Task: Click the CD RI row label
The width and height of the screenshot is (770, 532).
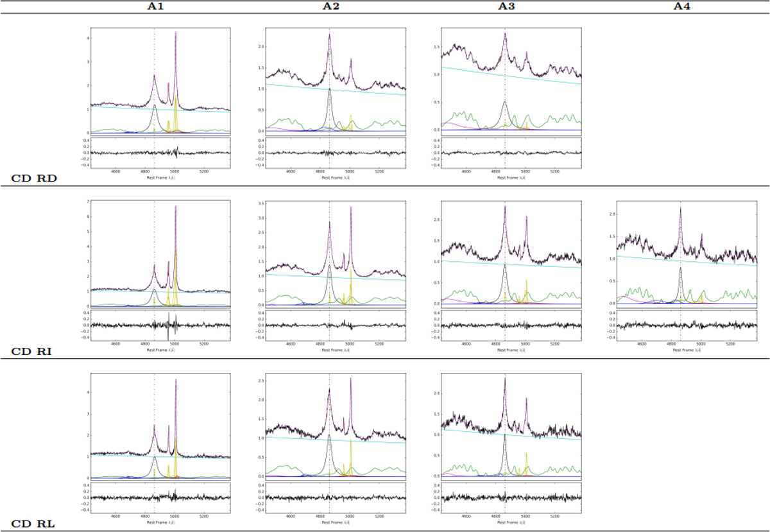Action: pos(32,351)
